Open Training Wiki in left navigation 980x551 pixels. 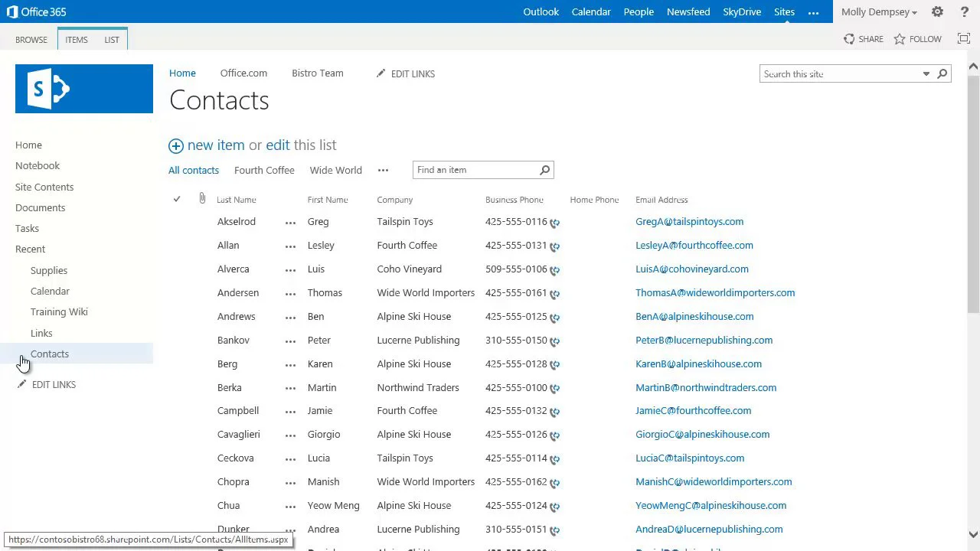click(x=59, y=311)
